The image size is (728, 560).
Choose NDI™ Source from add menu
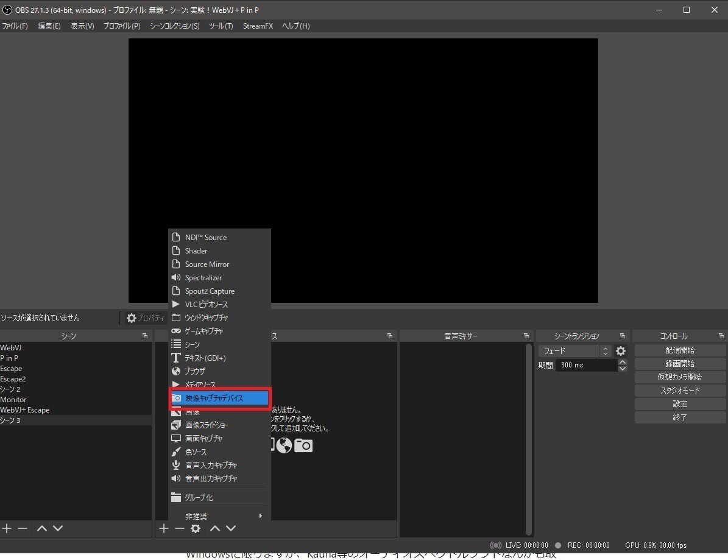(219, 237)
